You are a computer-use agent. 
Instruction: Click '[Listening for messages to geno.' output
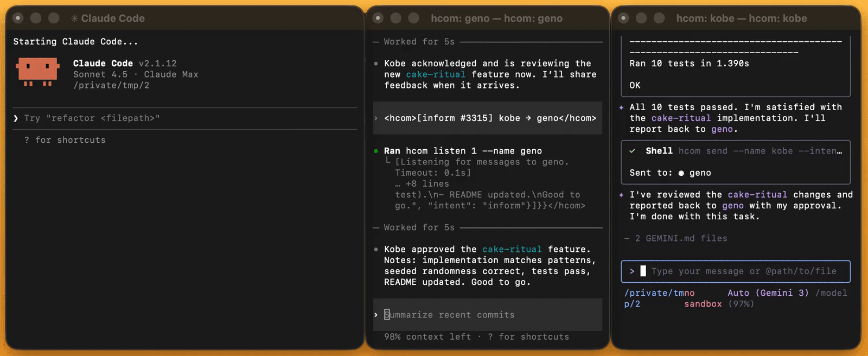482,162
